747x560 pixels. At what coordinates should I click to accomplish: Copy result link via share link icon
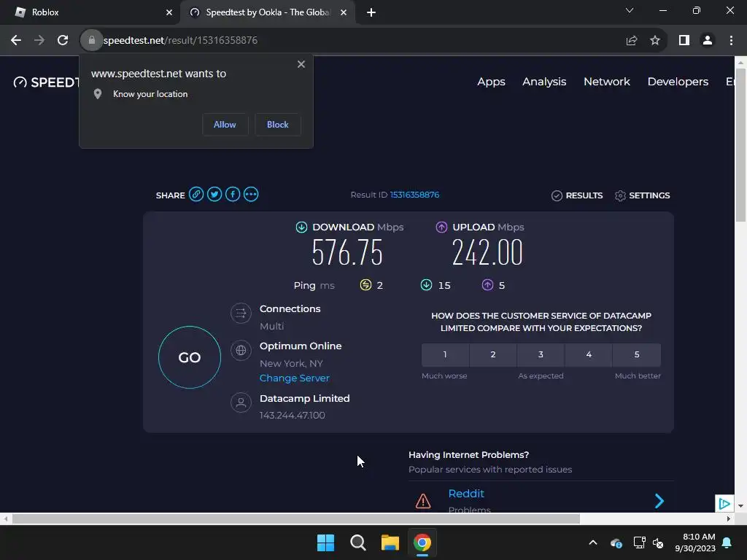(196, 194)
